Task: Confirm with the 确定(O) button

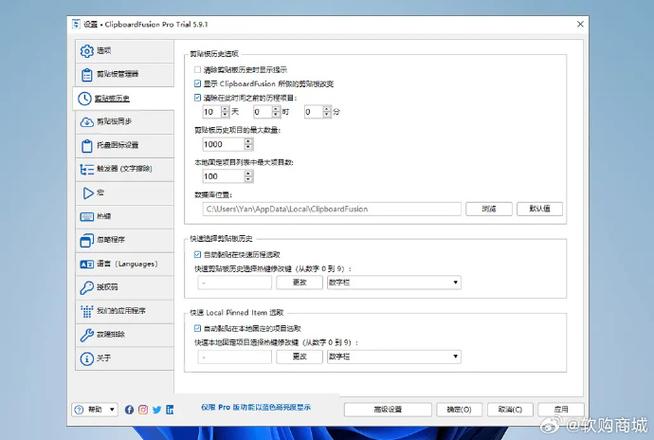Action: tap(459, 410)
